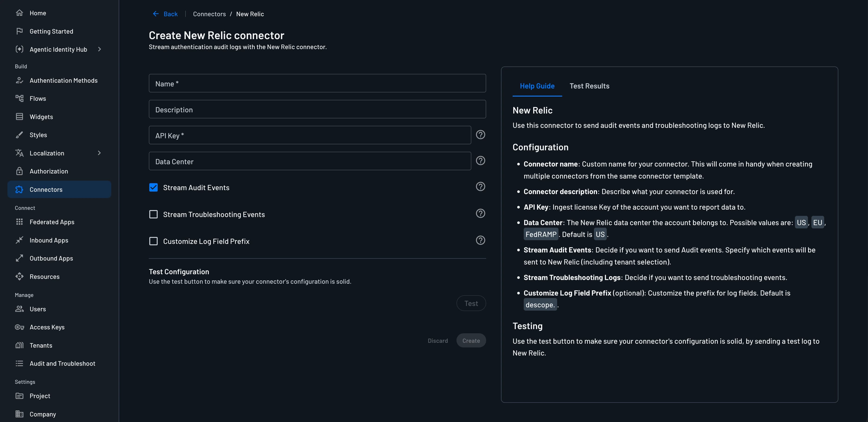
Task: Go back using the Back link
Action: tap(165, 14)
